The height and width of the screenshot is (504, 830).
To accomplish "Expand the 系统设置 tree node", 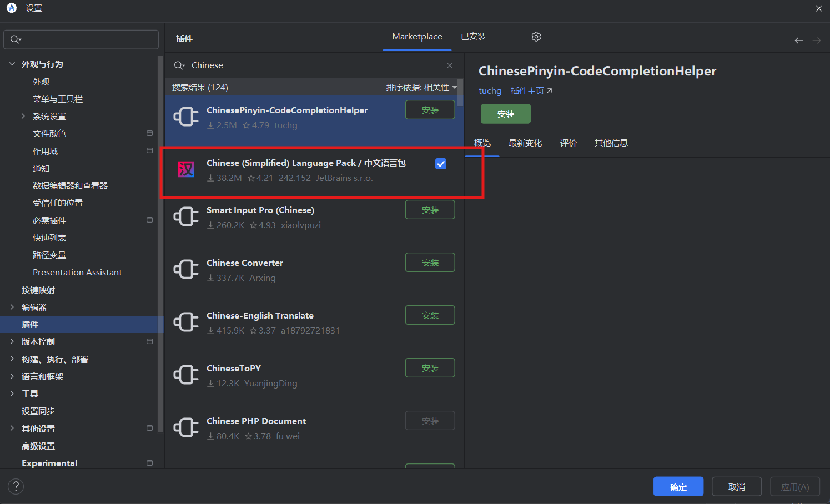I will tap(23, 116).
